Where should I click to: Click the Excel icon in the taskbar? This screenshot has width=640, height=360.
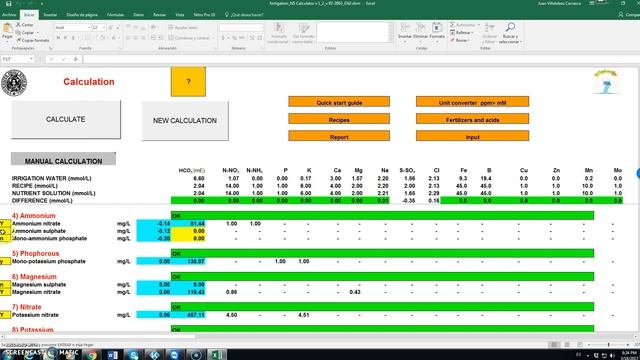tap(216, 355)
